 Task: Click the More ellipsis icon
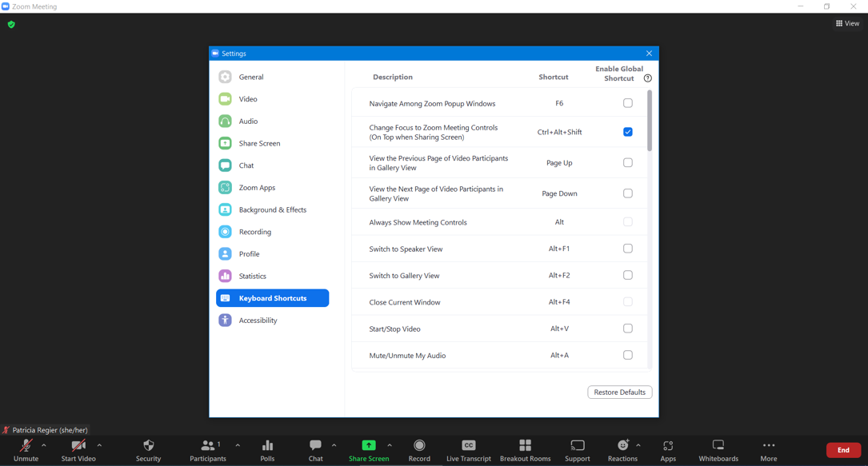[x=768, y=445]
